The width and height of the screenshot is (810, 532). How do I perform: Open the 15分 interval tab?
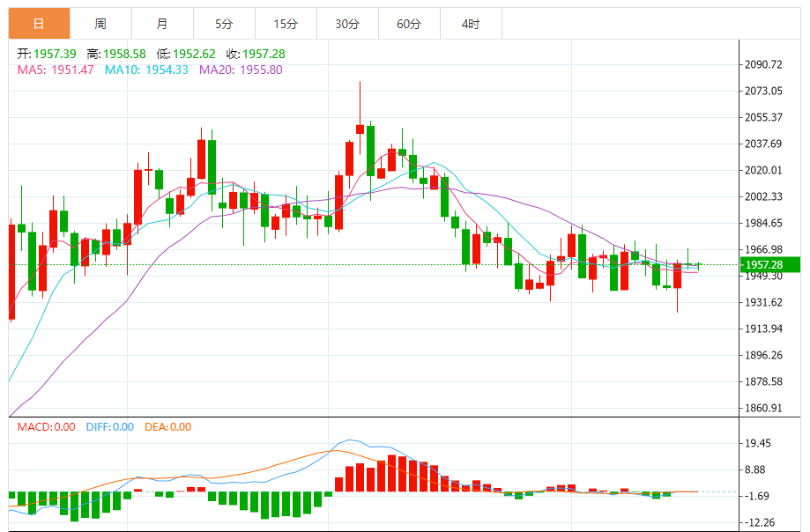click(x=286, y=24)
